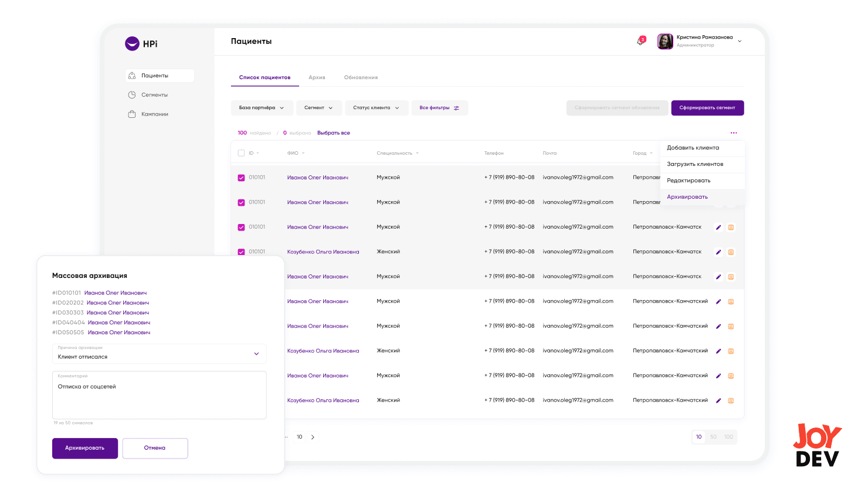Image resolution: width=868 pixels, height=489 pixels.
Task: Archive the checked Козубенко Ольга Ивановна row via orange icon
Action: pos(731,252)
